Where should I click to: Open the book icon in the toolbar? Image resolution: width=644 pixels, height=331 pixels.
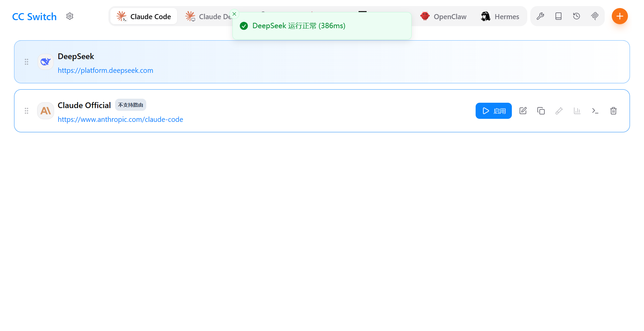[558, 16]
